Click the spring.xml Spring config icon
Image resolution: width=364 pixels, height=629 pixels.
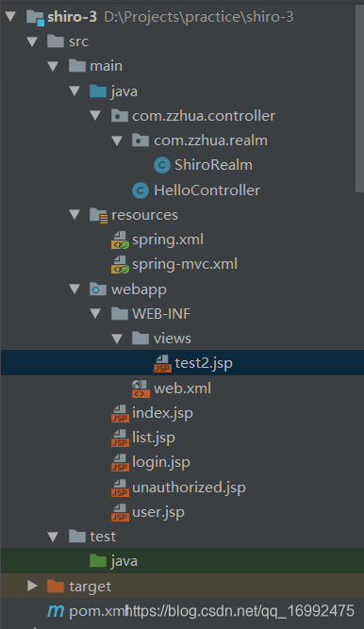[120, 240]
